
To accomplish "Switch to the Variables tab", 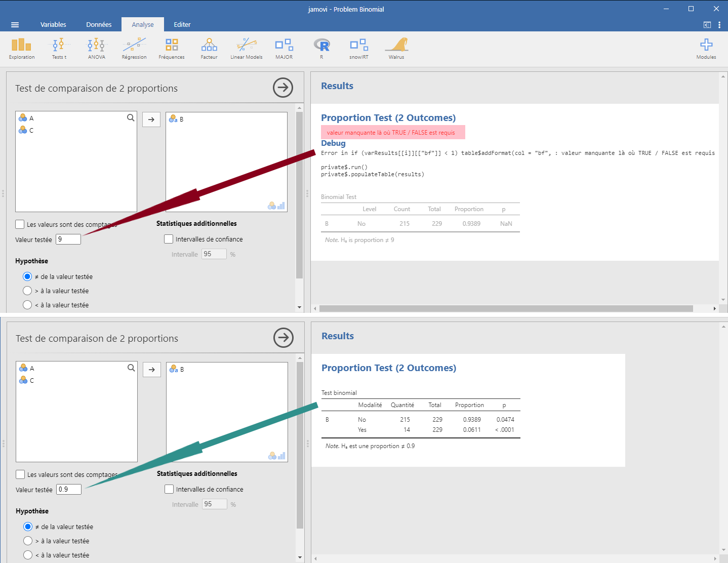I will coord(53,25).
